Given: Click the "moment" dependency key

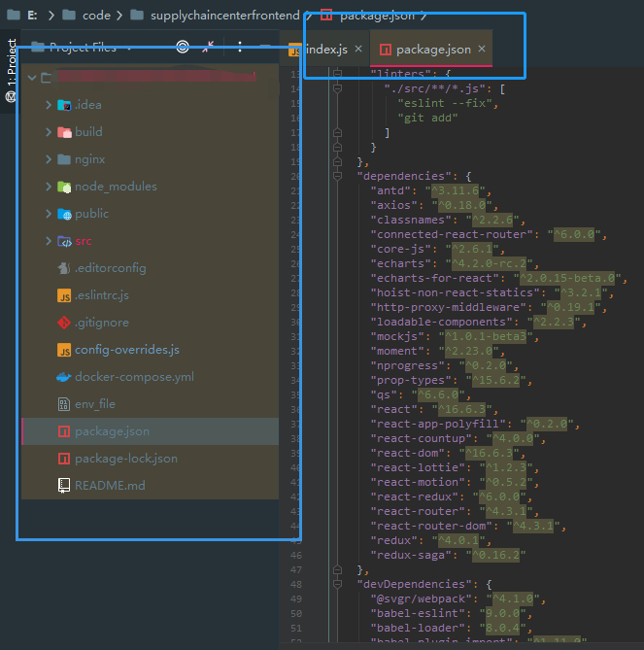Looking at the screenshot, I should (x=400, y=351).
